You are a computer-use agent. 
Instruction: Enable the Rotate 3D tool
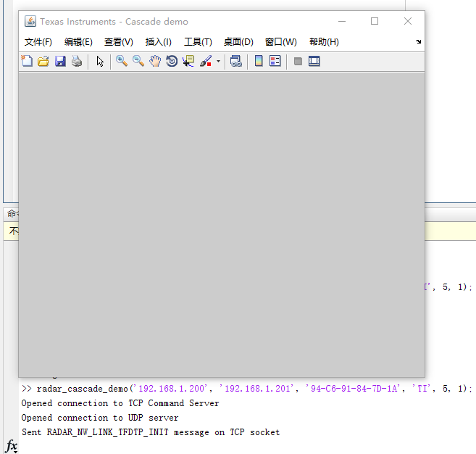coord(172,62)
